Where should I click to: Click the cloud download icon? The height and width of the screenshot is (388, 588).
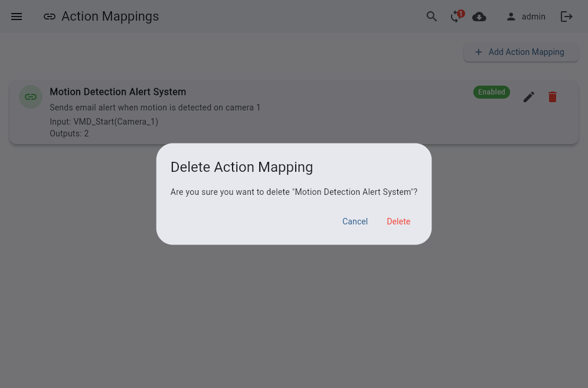tap(479, 17)
